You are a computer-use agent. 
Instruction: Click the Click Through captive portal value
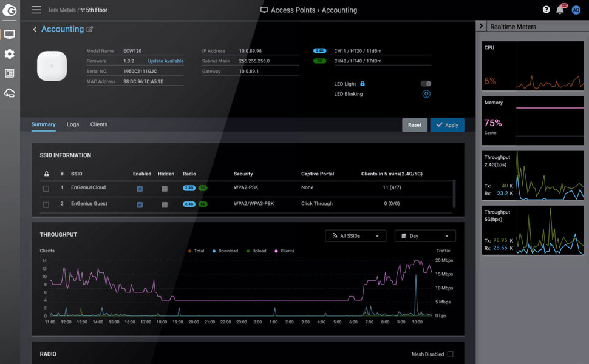[316, 204]
